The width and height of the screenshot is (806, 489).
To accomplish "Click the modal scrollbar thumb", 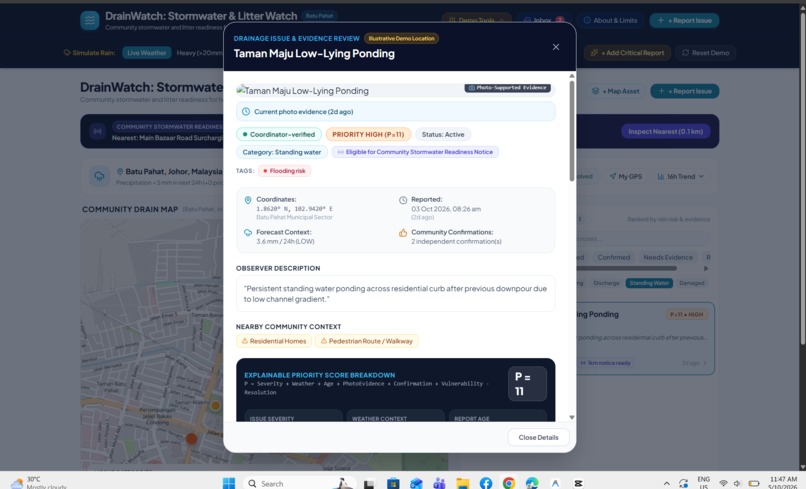I will tap(572, 131).
